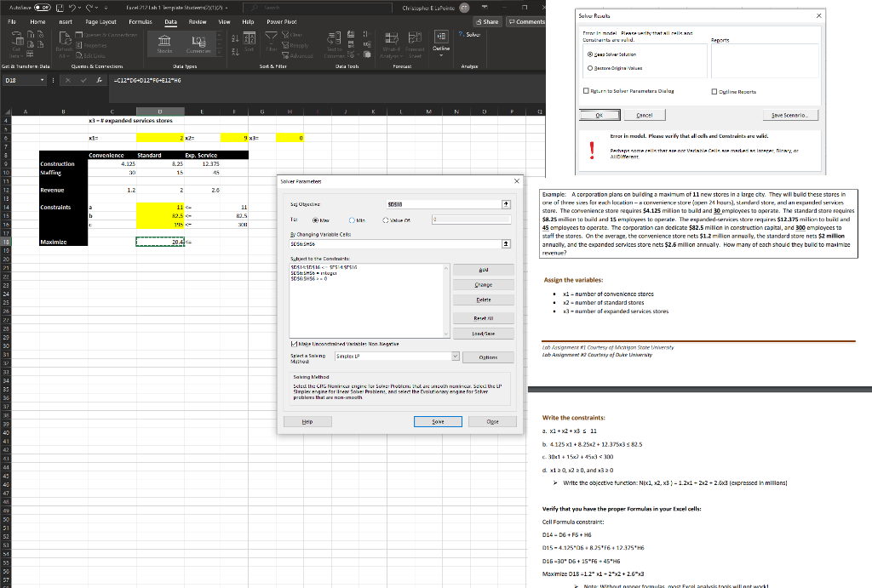Select the Currencies data type
This screenshot has width=872, height=588.
click(199, 44)
